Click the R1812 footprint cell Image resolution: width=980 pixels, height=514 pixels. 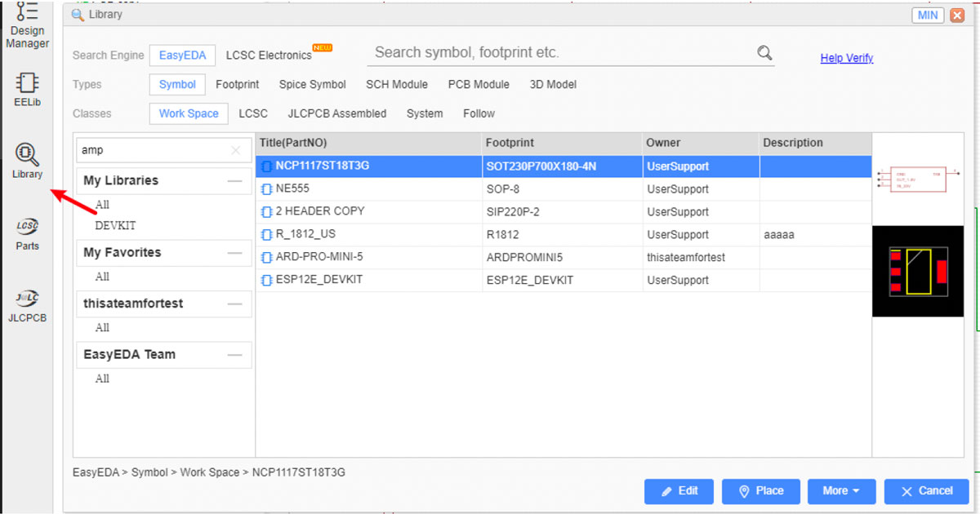tap(502, 234)
